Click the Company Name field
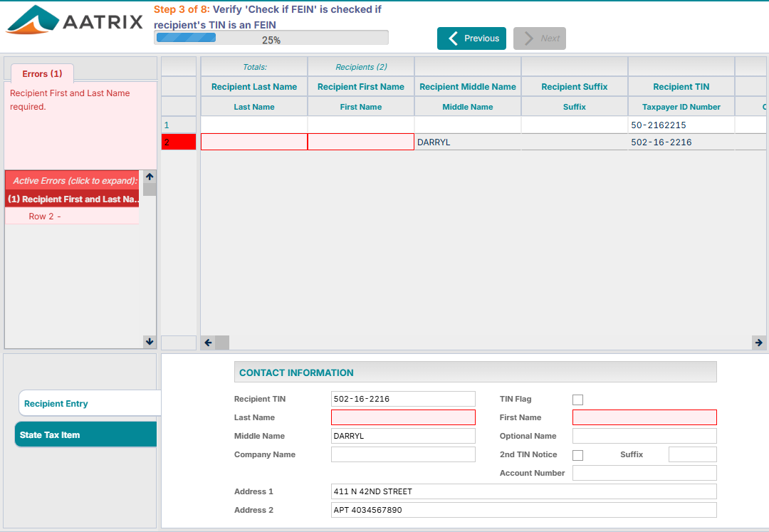 click(x=403, y=454)
